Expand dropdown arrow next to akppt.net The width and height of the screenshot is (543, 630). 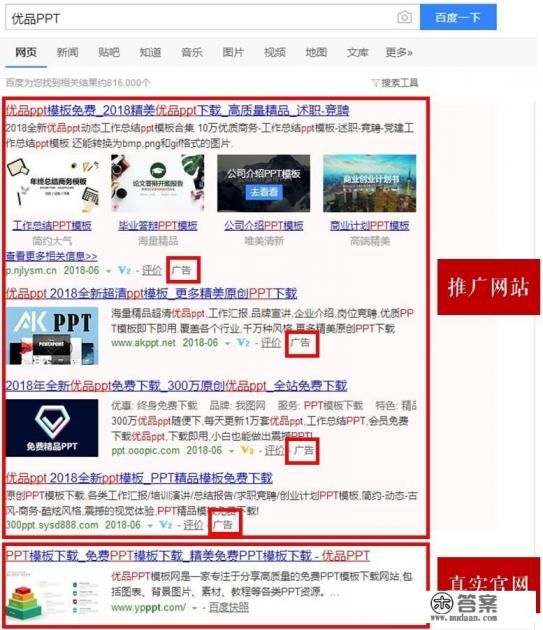pos(227,344)
